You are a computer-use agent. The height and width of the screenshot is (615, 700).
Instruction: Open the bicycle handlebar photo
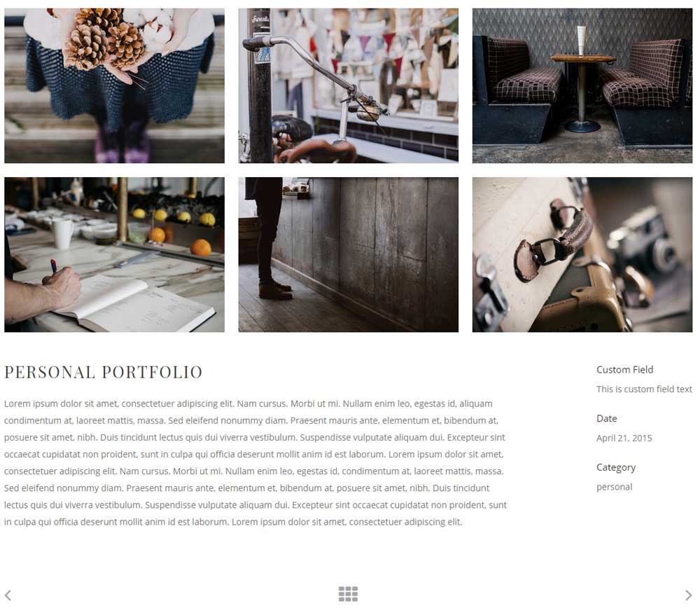pyautogui.click(x=348, y=85)
